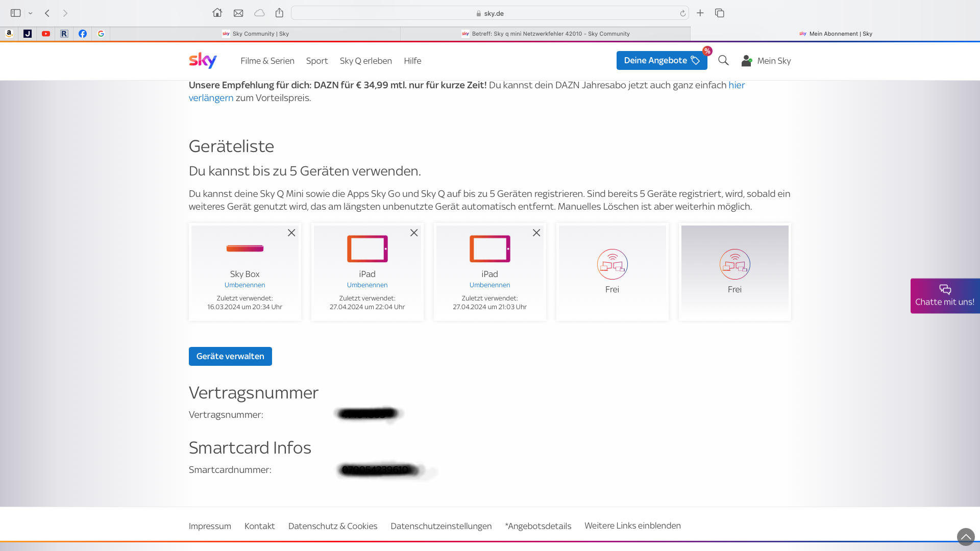Open Mein Sky account menu

point(766,61)
